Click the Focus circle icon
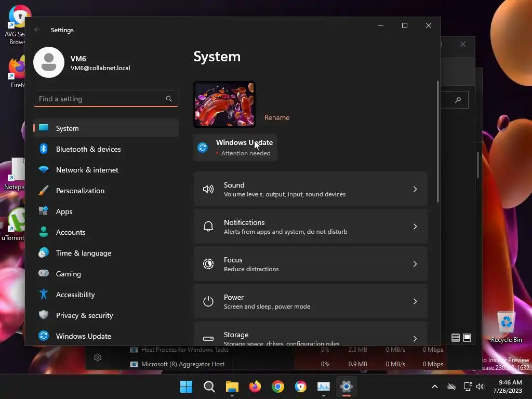Viewport: 532px width, 399px height. tap(208, 264)
